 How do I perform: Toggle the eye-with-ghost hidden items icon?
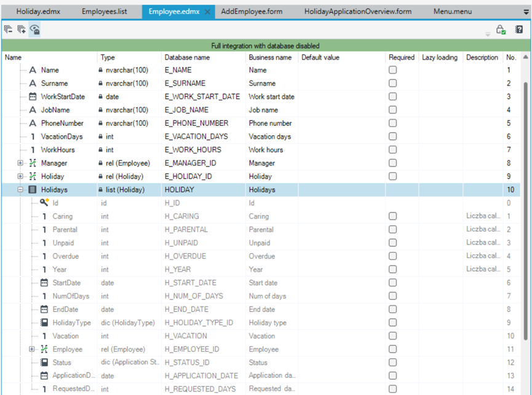click(34, 30)
